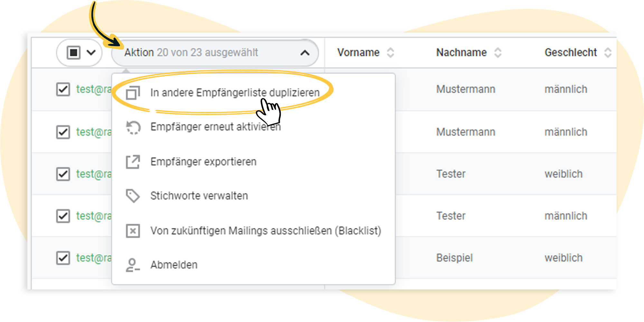Open the first test@ email link
This screenshot has width=644, height=322.
coord(94,89)
